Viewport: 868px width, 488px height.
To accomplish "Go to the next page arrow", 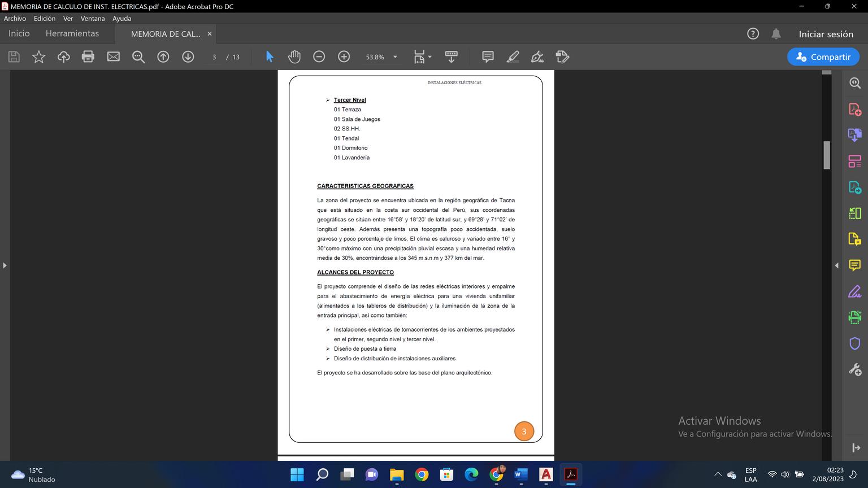I will click(x=188, y=56).
